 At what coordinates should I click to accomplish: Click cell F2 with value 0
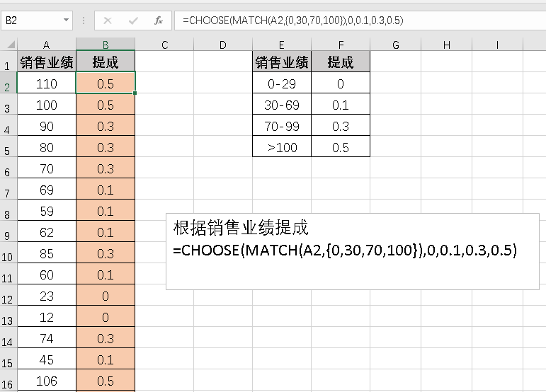[341, 83]
